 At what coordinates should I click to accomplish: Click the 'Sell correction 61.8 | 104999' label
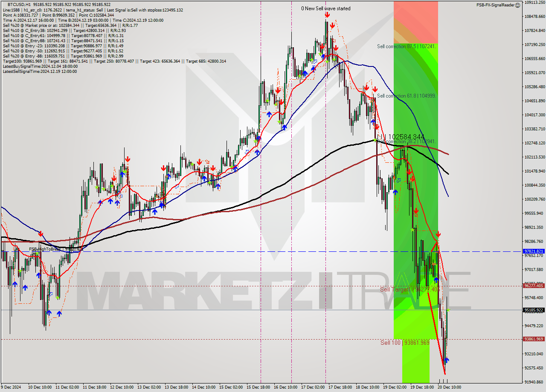click(407, 96)
